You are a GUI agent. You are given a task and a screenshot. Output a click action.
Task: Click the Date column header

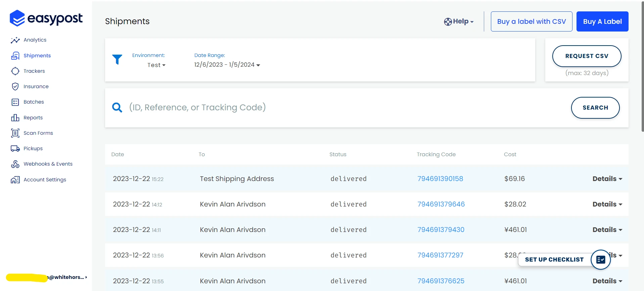(118, 154)
